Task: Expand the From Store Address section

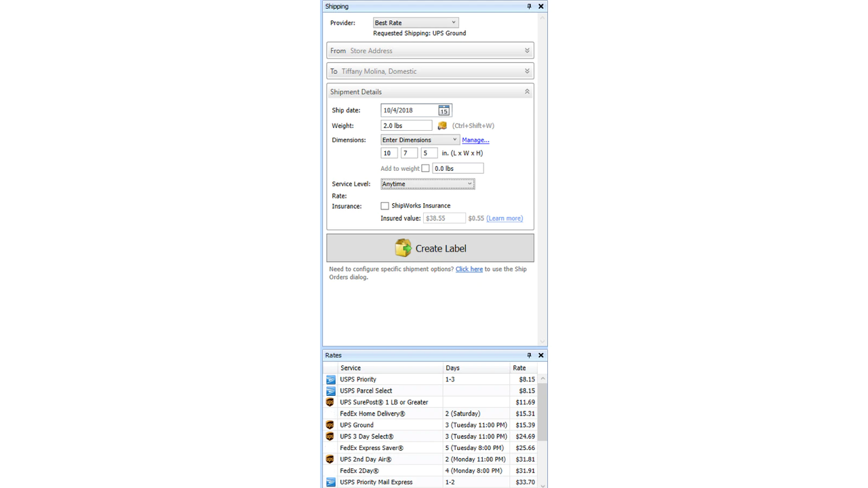Action: 527,49
